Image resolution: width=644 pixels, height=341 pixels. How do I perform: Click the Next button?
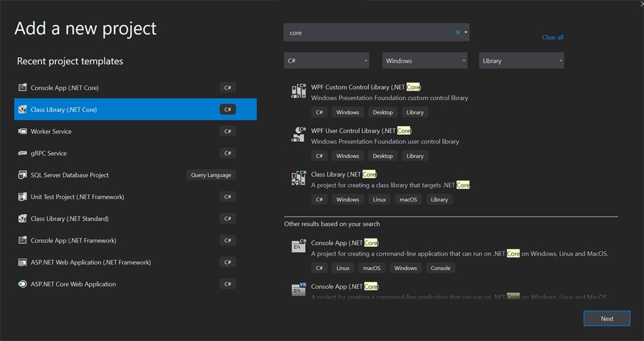click(x=607, y=318)
